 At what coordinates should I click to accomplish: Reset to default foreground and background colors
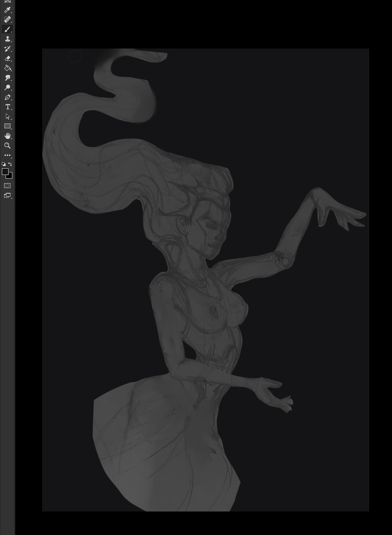[x=4, y=164]
